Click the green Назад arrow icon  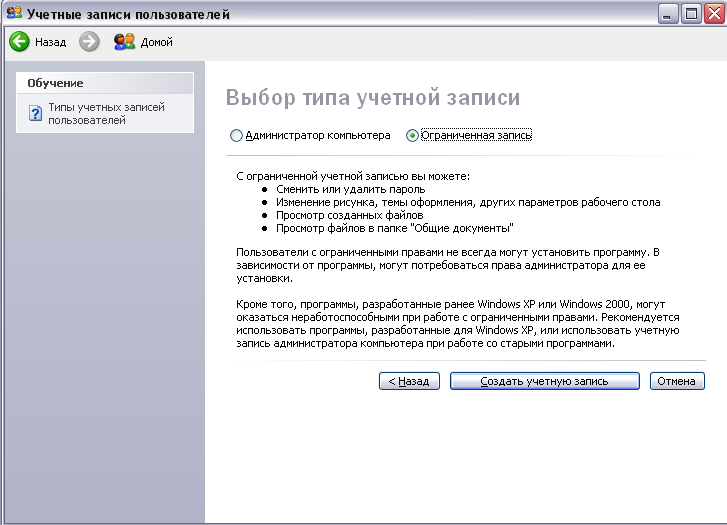19,42
